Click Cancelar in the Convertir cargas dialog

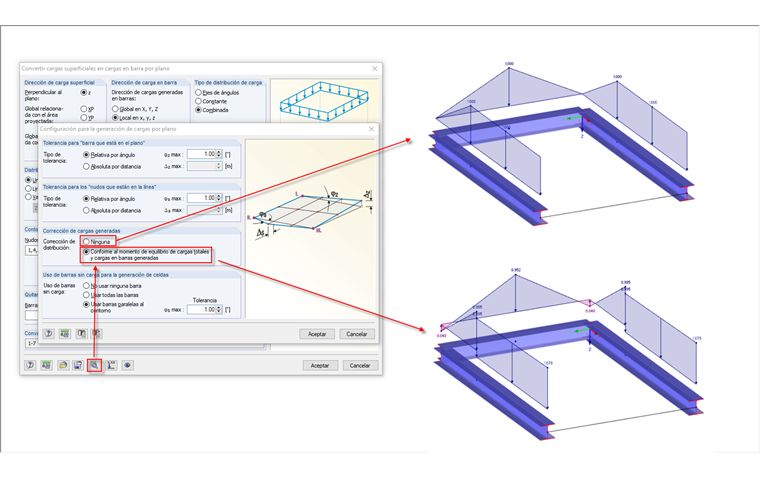[360, 366]
